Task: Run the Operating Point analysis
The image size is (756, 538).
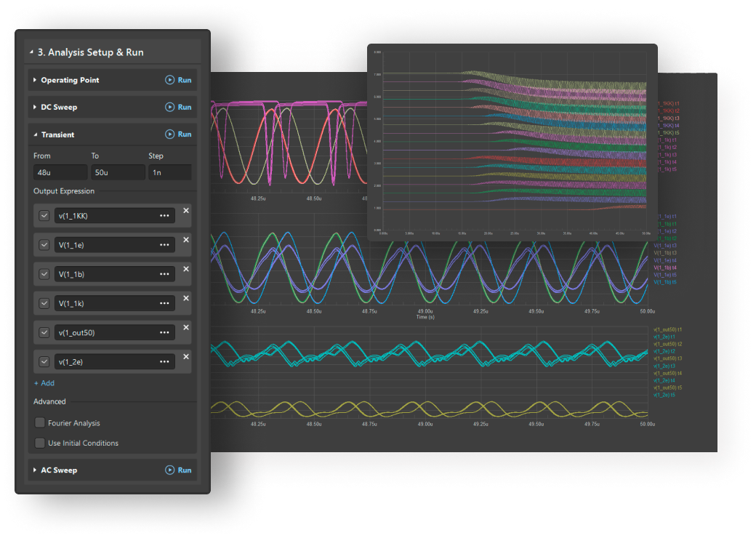Action: 178,80
